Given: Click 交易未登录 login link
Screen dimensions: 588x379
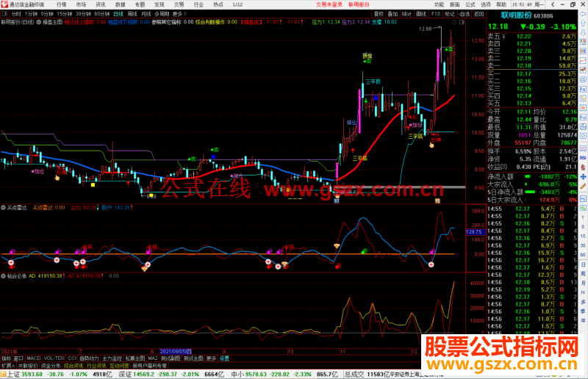Looking at the screenshot, I should (x=329, y=4).
